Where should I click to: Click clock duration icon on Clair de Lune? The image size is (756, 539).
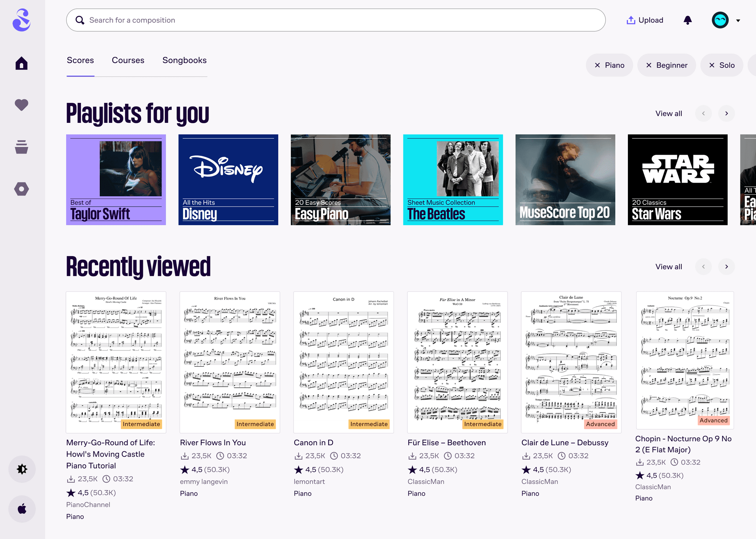561,456
